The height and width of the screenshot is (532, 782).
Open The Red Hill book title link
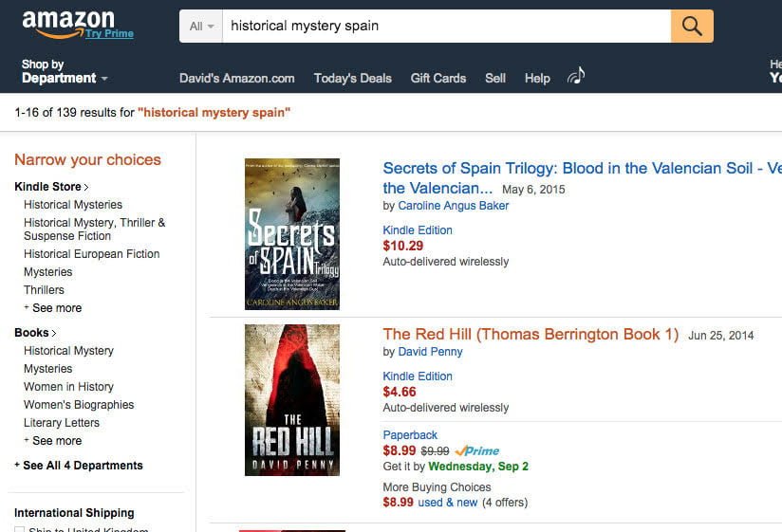pyautogui.click(x=531, y=334)
